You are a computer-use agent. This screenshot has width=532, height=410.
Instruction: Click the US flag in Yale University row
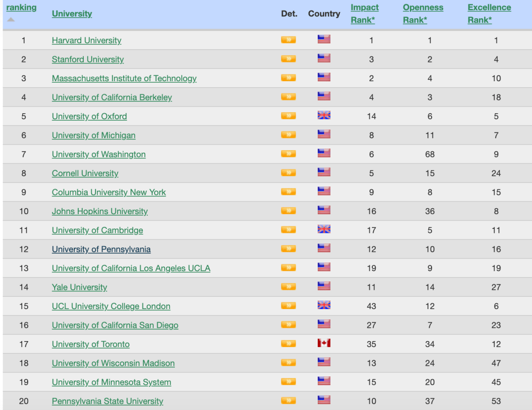point(324,286)
